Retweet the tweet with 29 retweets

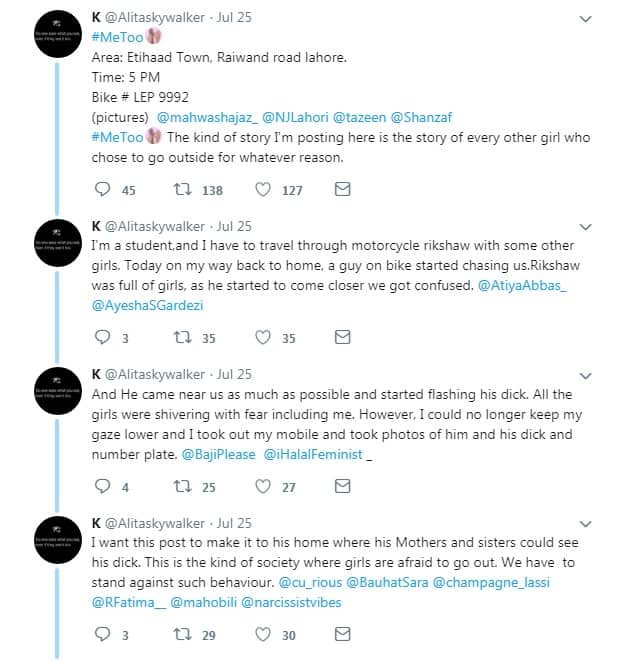(183, 635)
